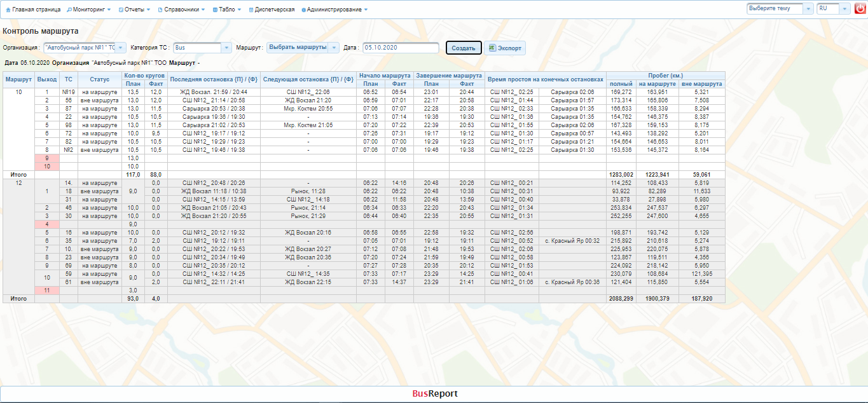Viewport: 868px width, 403px height.
Task: Select the cell ЖД Вокзал. 21:59 / 20:44
Action: pos(214,92)
